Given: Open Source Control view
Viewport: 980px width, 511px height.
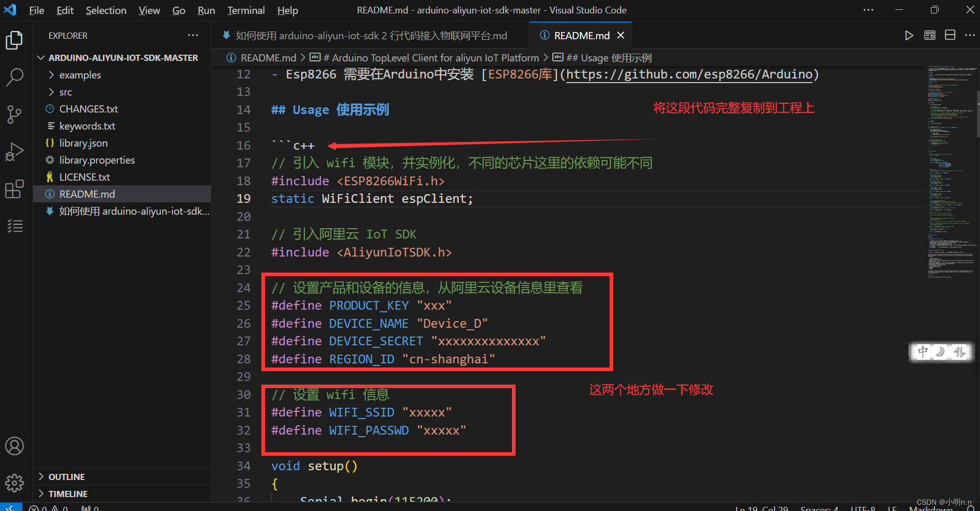Looking at the screenshot, I should click(x=14, y=115).
